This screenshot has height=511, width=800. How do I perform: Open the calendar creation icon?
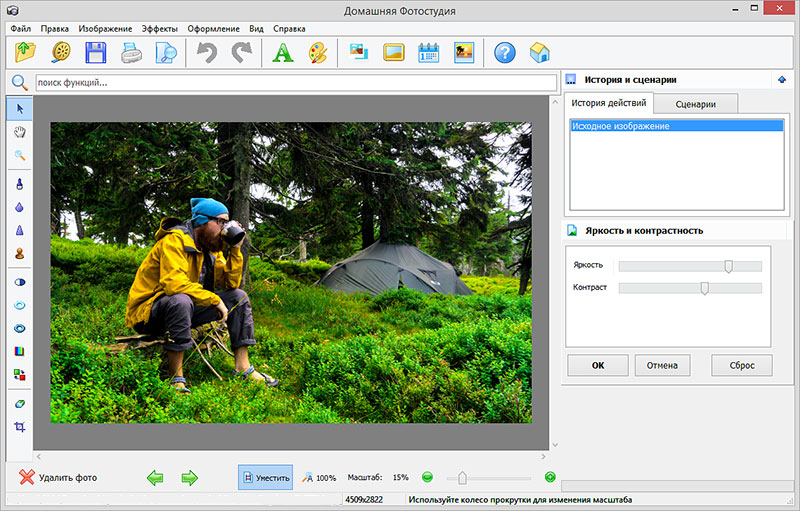point(429,52)
